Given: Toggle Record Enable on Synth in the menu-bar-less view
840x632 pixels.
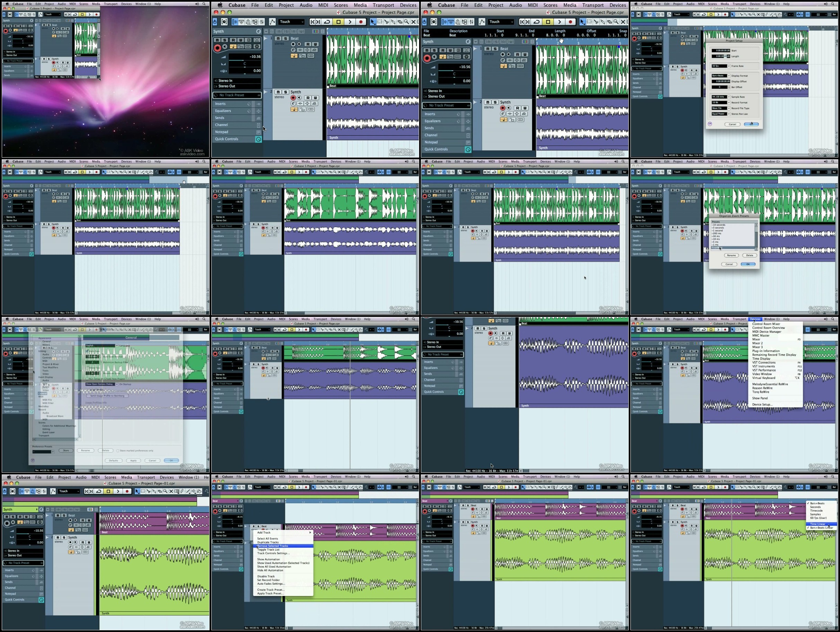Looking at the screenshot, I should click(x=490, y=333).
